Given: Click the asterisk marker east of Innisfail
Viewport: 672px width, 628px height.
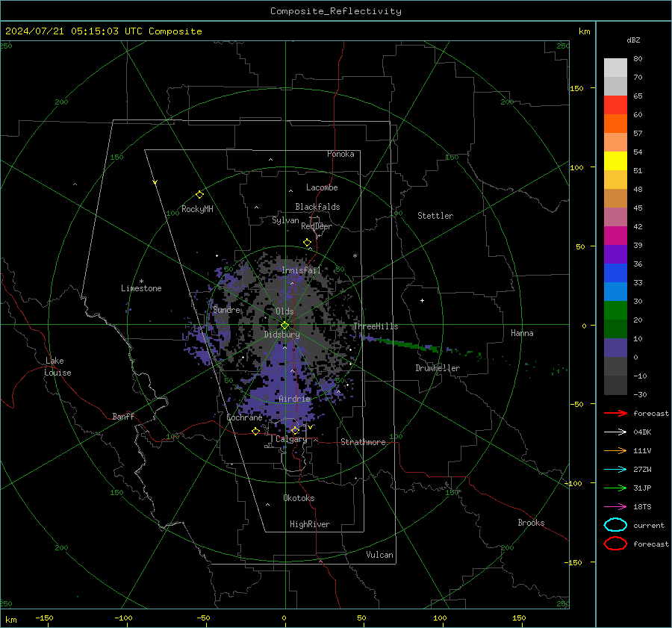Looking at the screenshot, I should (x=355, y=256).
